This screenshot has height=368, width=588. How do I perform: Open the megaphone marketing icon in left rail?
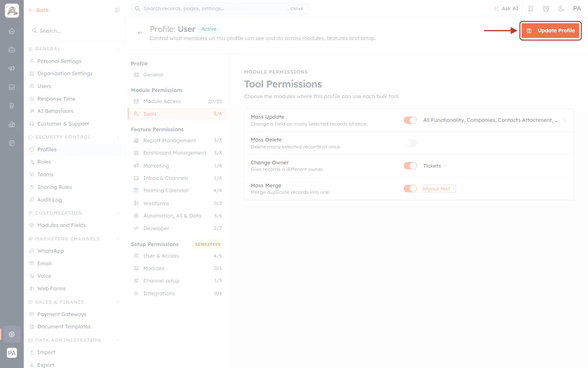pos(12,68)
